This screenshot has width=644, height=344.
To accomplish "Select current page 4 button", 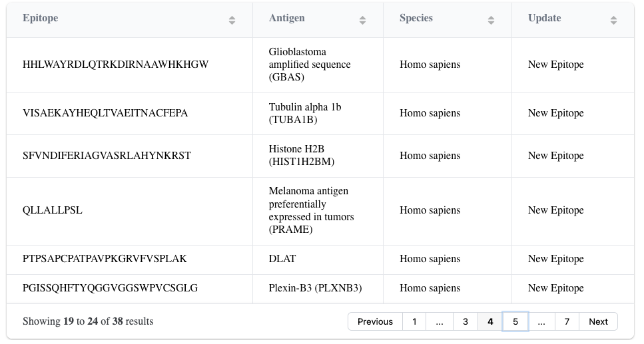I will click(x=490, y=321).
